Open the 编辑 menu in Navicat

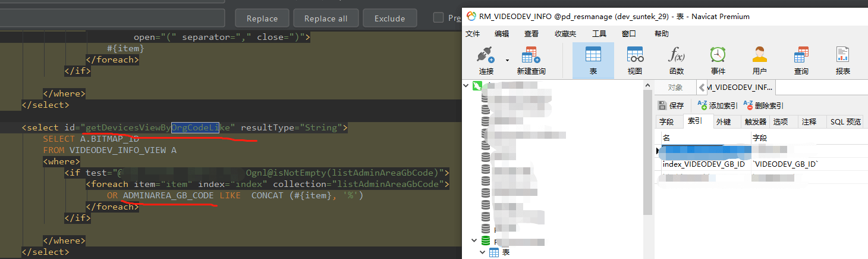coord(502,34)
